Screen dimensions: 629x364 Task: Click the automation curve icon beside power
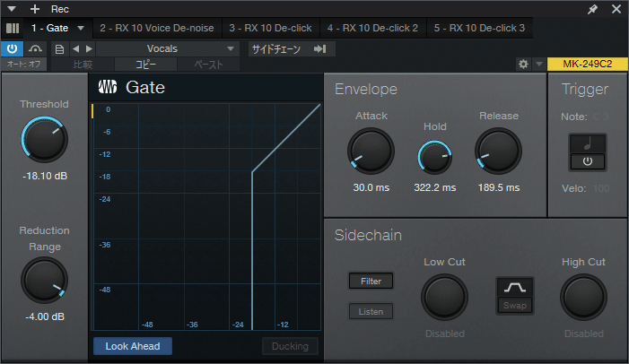coord(35,49)
